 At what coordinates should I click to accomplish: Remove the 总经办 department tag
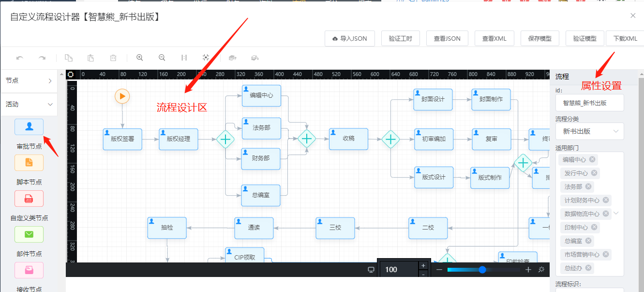[x=588, y=268]
